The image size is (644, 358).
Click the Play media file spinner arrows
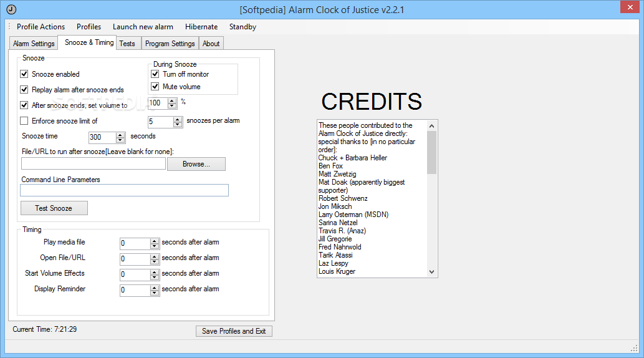coord(155,243)
